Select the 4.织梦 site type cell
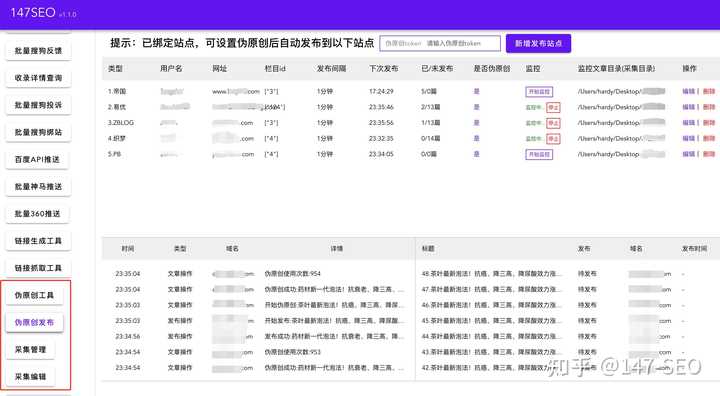Viewport: 720px width, 396px height. point(117,138)
